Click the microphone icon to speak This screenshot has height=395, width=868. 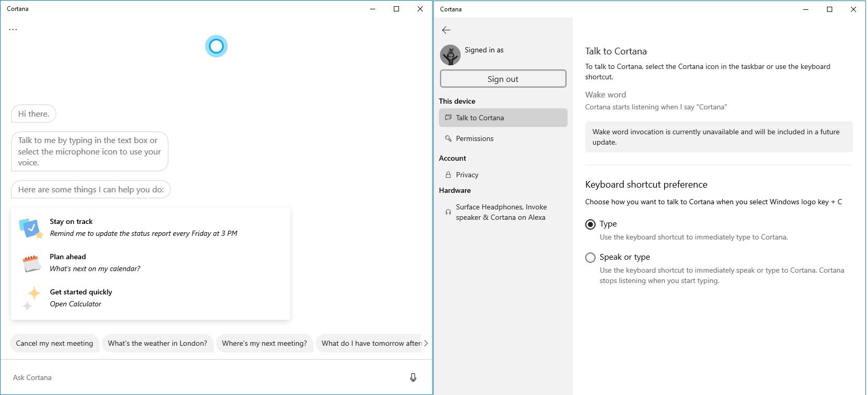click(413, 377)
